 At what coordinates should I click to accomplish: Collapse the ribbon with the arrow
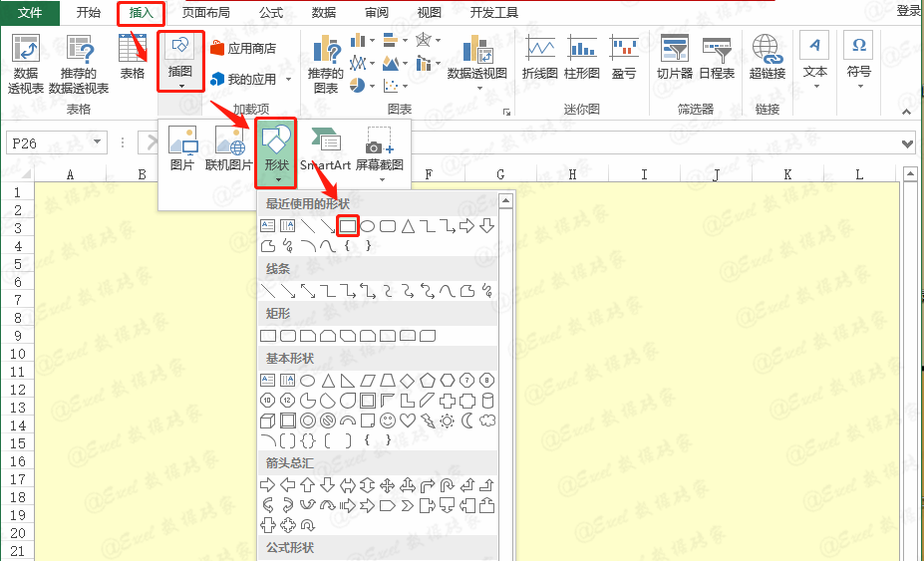pos(906,112)
